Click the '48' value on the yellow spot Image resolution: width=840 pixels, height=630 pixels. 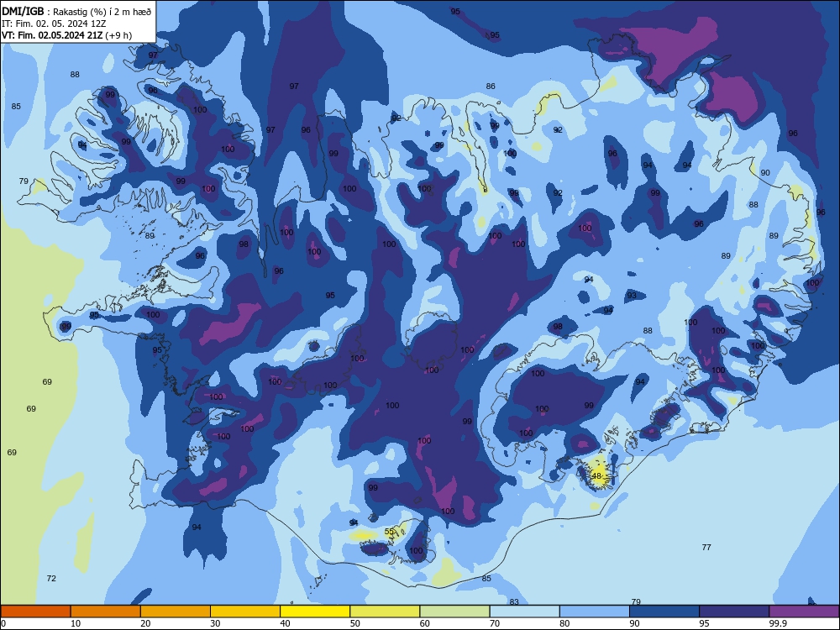pos(596,475)
